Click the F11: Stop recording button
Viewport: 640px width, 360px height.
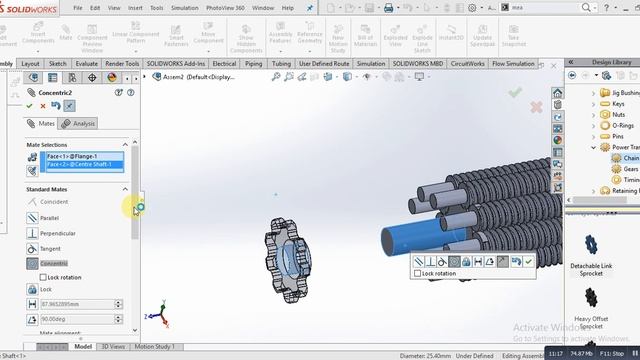pos(611,353)
